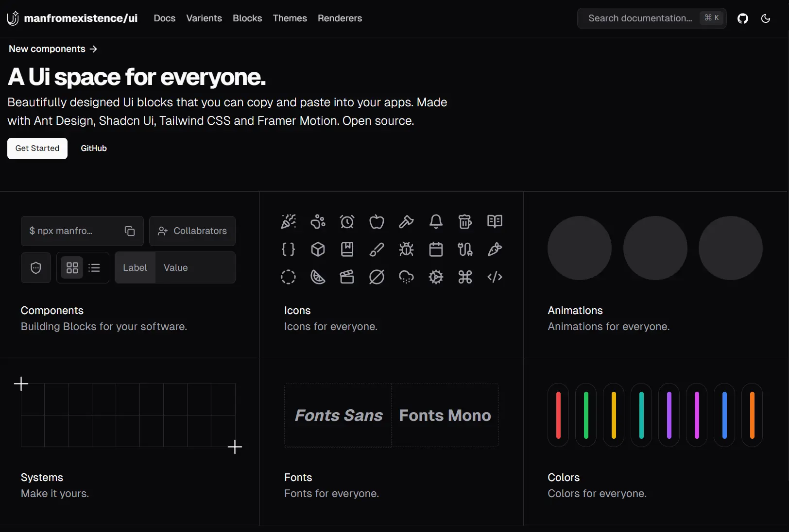789x532 pixels.
Task: Open the Docs menu item
Action: (x=165, y=18)
